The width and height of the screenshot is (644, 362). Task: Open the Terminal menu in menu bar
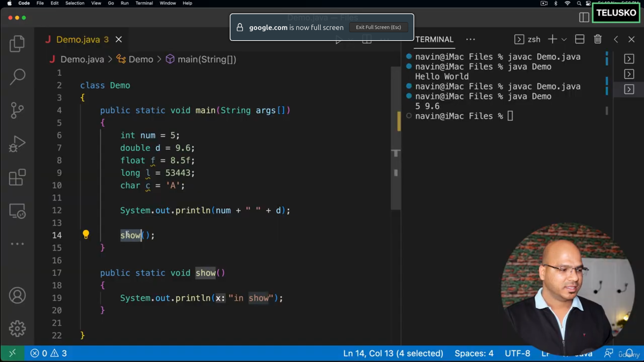coord(144,3)
